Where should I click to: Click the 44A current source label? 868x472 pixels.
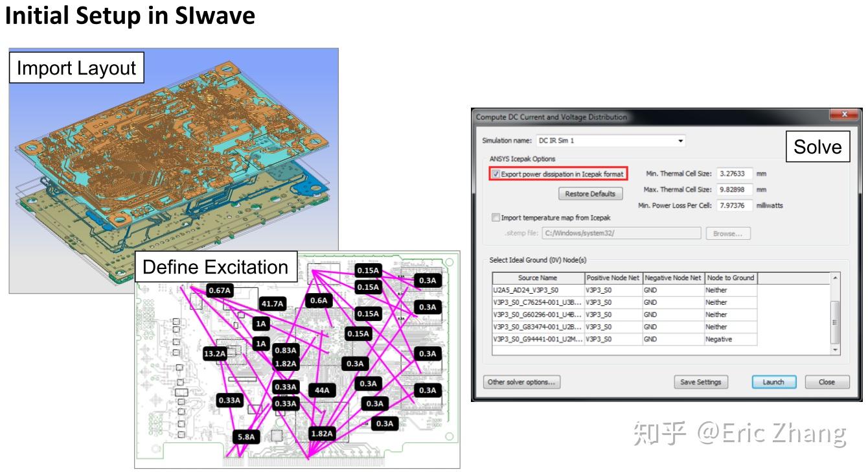point(322,390)
